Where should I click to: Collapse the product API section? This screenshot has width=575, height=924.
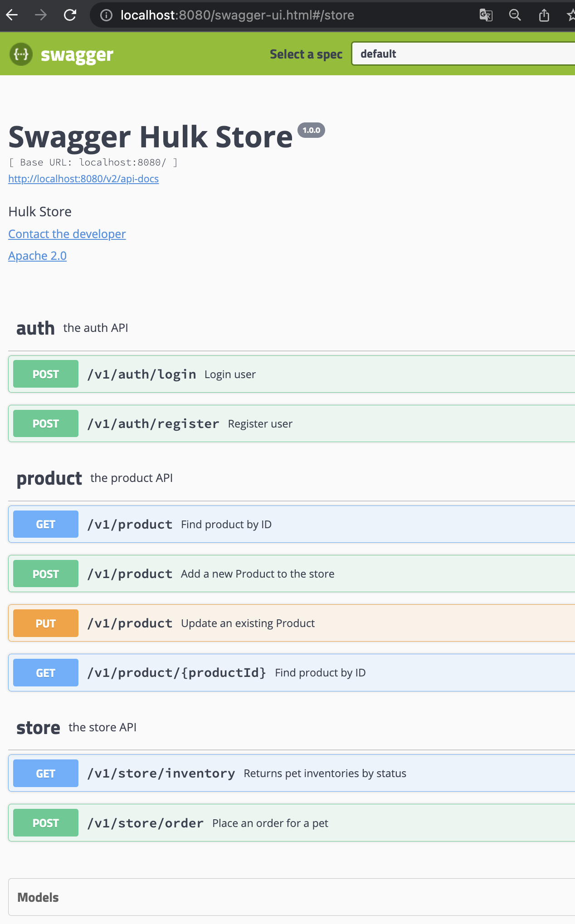(49, 478)
